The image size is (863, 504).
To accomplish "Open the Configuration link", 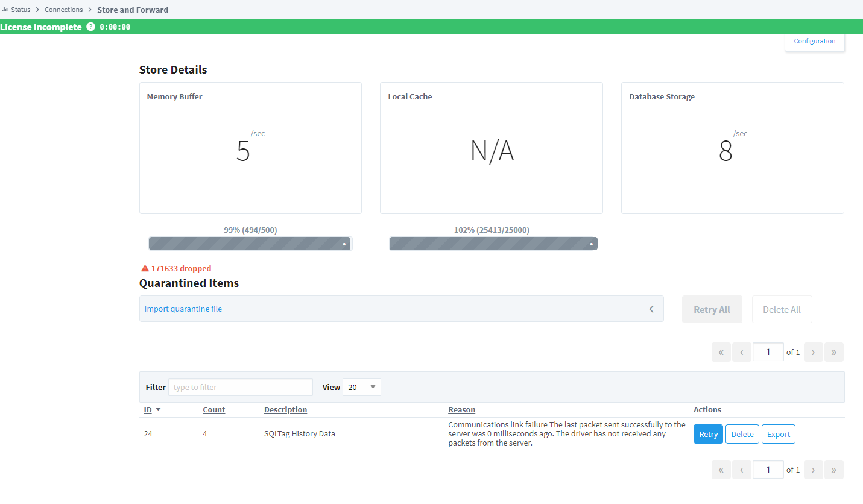I will click(x=815, y=41).
